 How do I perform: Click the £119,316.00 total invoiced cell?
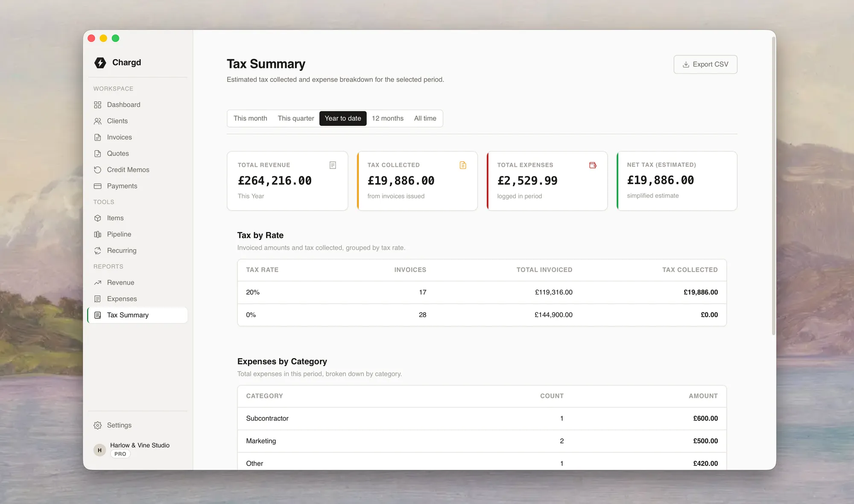point(553,292)
